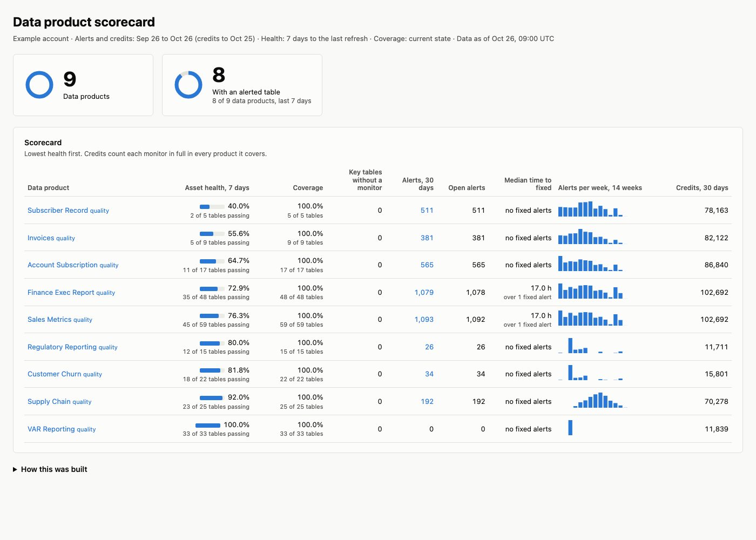Click the 82,122 credits value

pos(717,238)
